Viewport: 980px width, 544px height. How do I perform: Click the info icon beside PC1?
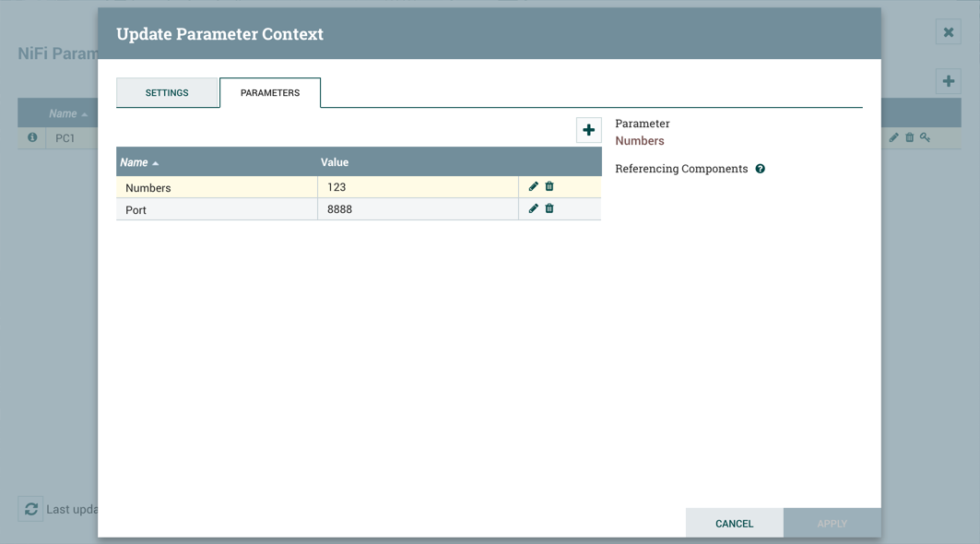[x=32, y=137]
